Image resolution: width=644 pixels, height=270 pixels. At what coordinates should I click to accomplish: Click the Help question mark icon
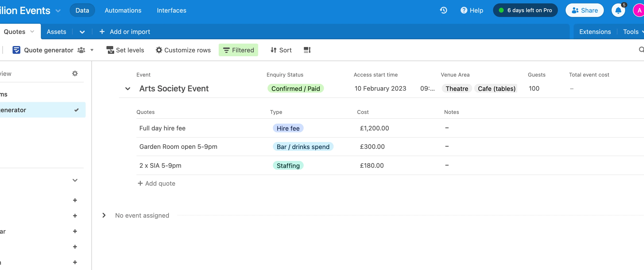coord(464,10)
